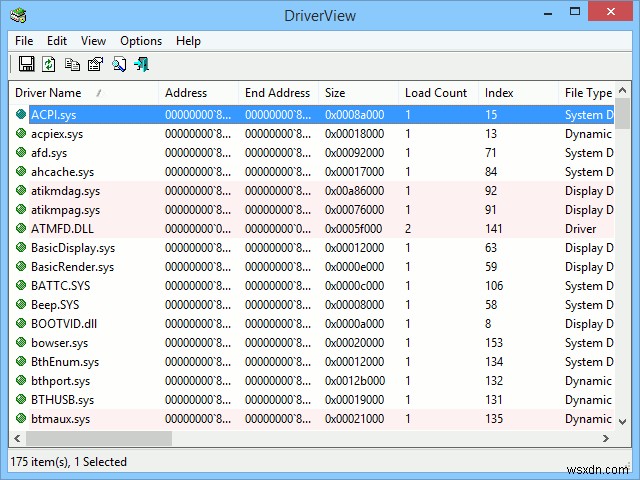This screenshot has width=640, height=480.
Task: Click index value 58 in Beep.SYS row
Action: coord(491,304)
